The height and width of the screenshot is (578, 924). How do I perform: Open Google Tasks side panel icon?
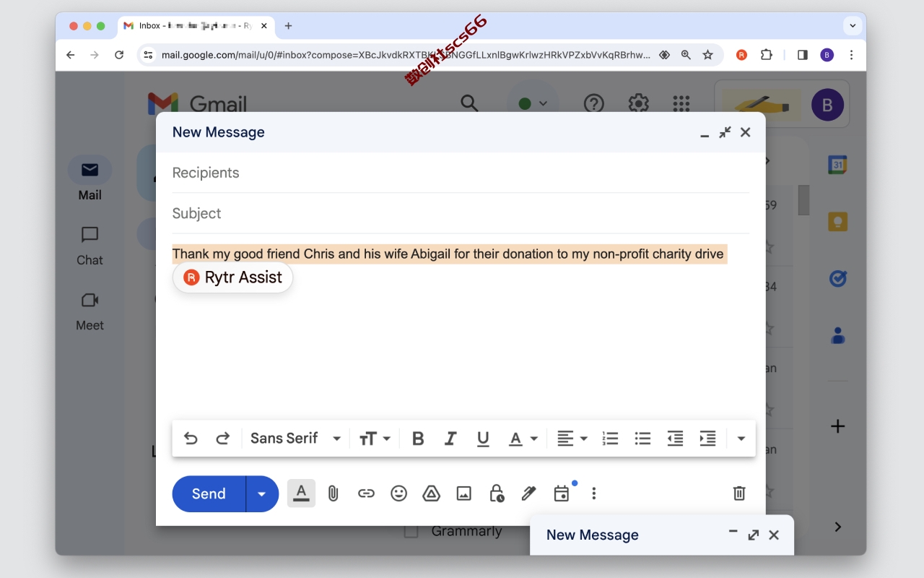click(837, 278)
